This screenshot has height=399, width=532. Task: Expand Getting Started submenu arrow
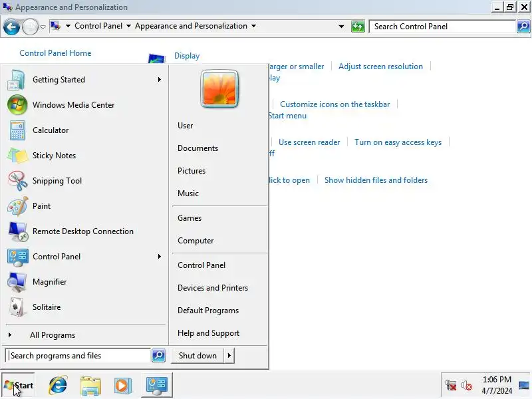pyautogui.click(x=160, y=79)
